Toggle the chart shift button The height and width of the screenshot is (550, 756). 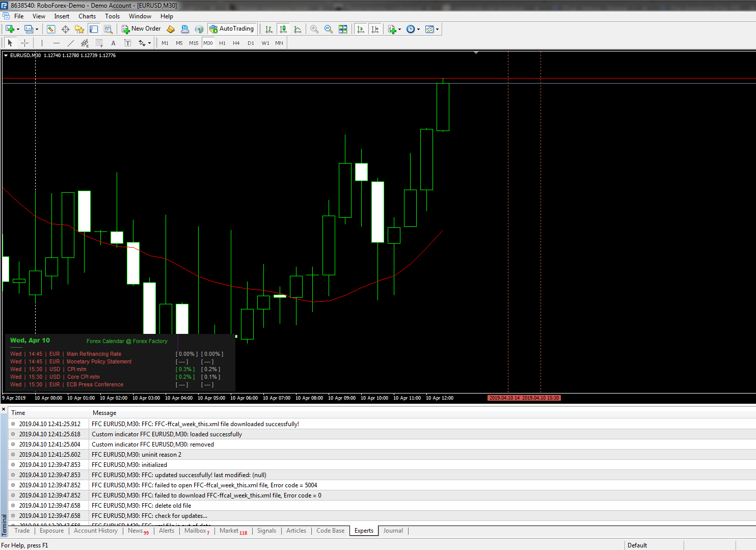click(375, 29)
